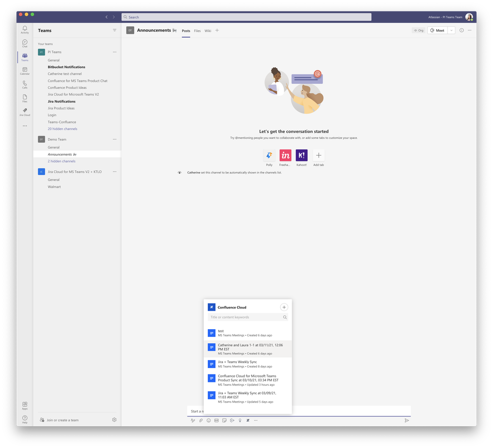Open Chat from the left rail
The width and height of the screenshot is (493, 448).
pos(25,43)
